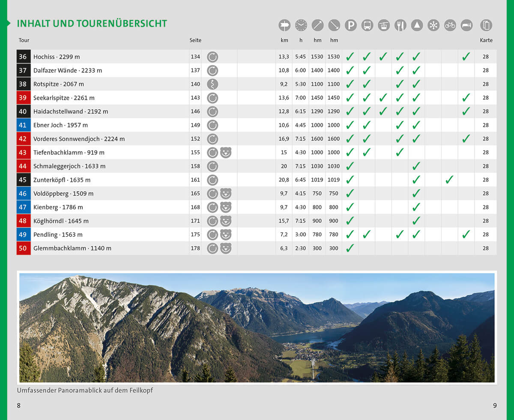The height and width of the screenshot is (420, 514).
Task: Click the family face icon for Kienberg
Action: pyautogui.click(x=226, y=207)
